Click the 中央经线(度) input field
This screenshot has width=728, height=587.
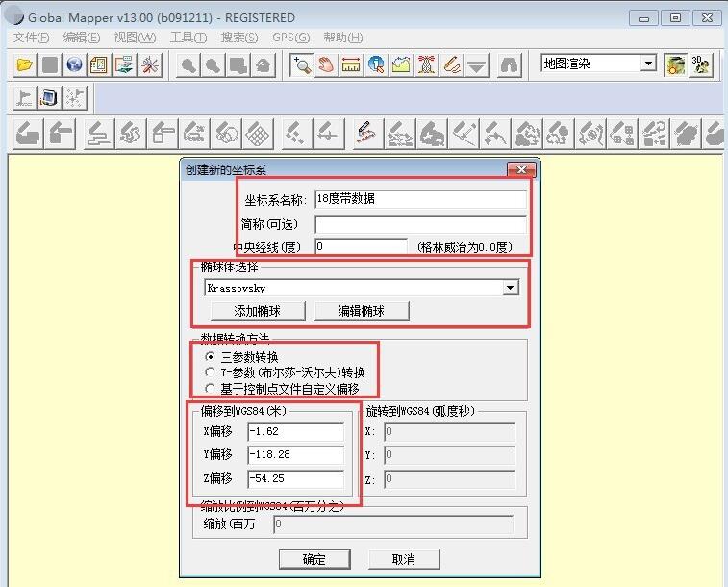[361, 246]
